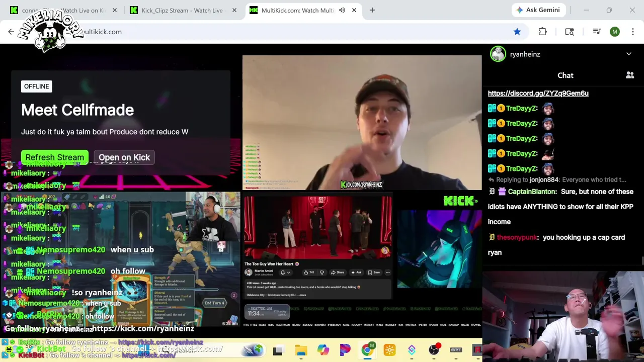Close the MultiKick.com tab
This screenshot has width=644, height=362.
pos(354,10)
